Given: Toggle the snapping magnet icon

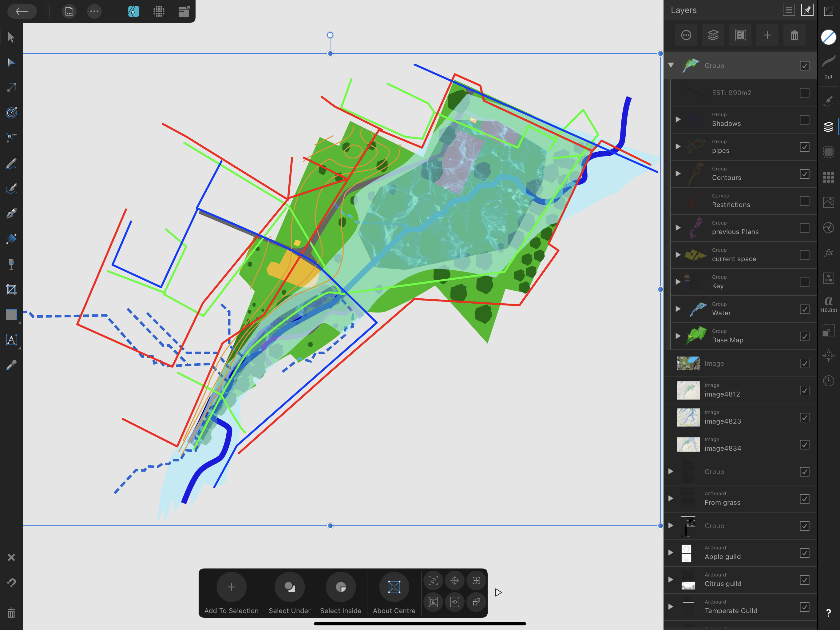Looking at the screenshot, I should [11, 583].
